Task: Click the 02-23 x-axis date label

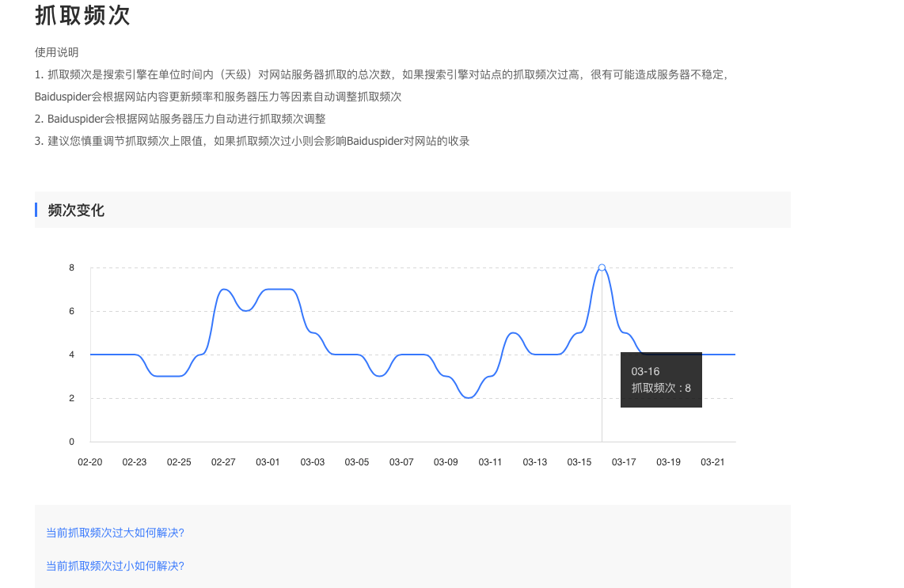Action: point(134,462)
